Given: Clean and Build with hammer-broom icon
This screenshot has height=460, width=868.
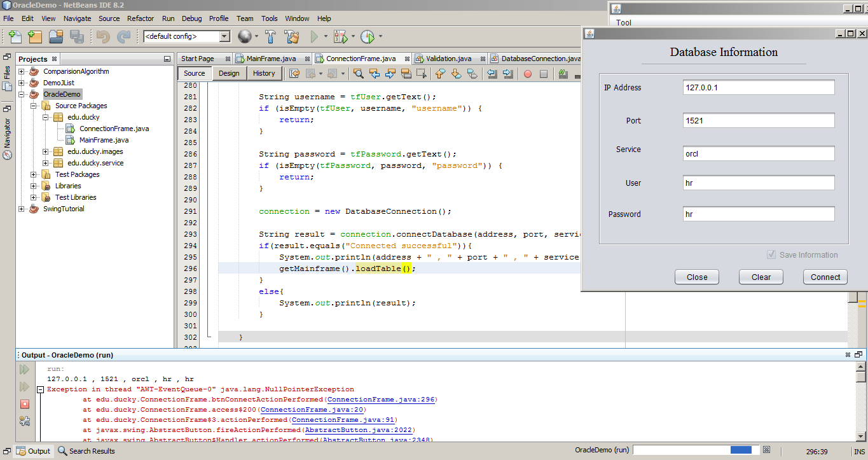Looking at the screenshot, I should click(292, 37).
